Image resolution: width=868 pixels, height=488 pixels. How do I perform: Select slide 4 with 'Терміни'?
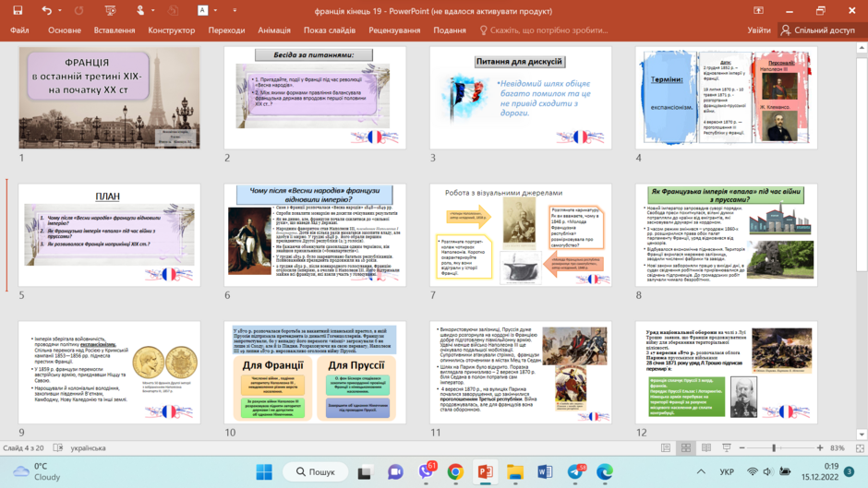[x=727, y=98]
